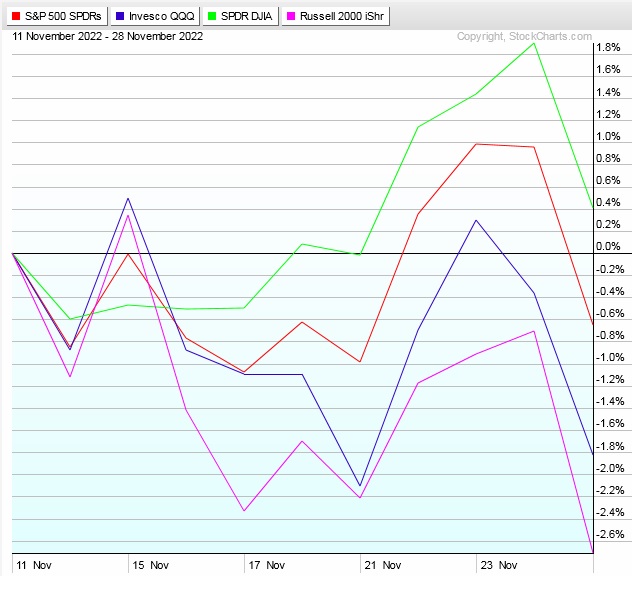Click the magenta Russell line's low at 17 Nov
Viewport: 632px width, 600px height.
pos(244,511)
